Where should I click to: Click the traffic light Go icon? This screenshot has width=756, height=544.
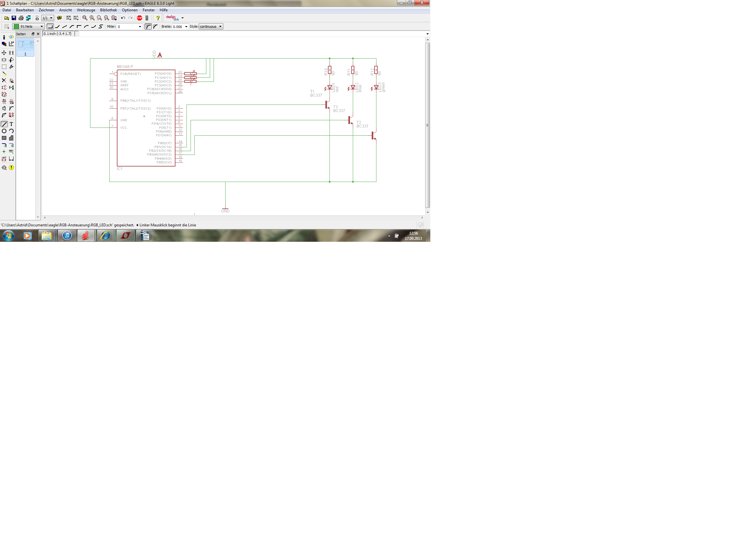pos(147,18)
